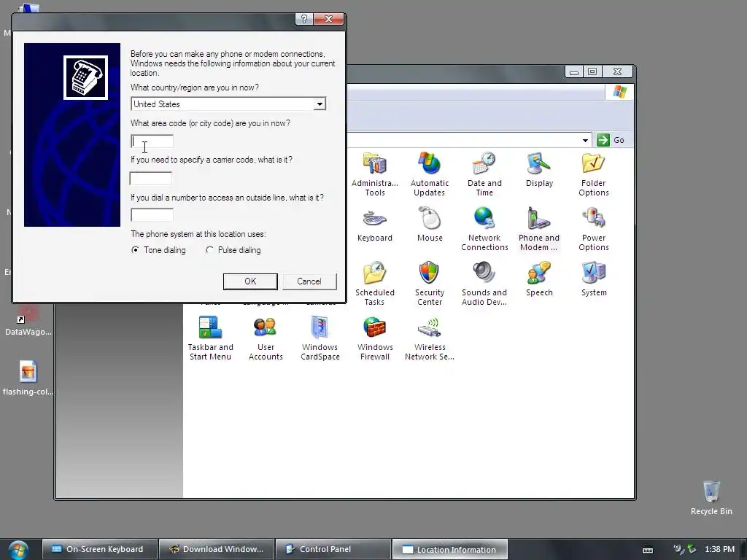The image size is (747, 560).
Task: Select the Recycle Bin desktop icon
Action: [x=711, y=497]
